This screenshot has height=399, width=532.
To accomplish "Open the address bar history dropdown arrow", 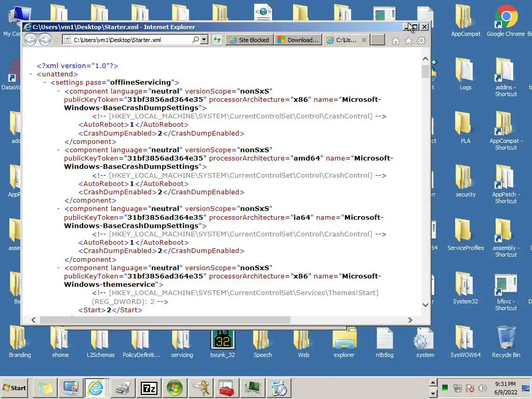I will coord(204,39).
